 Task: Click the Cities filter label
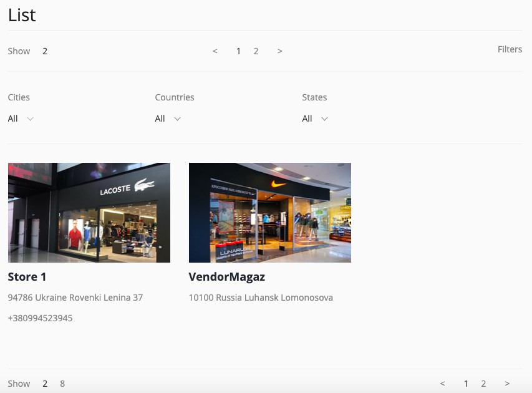[19, 97]
